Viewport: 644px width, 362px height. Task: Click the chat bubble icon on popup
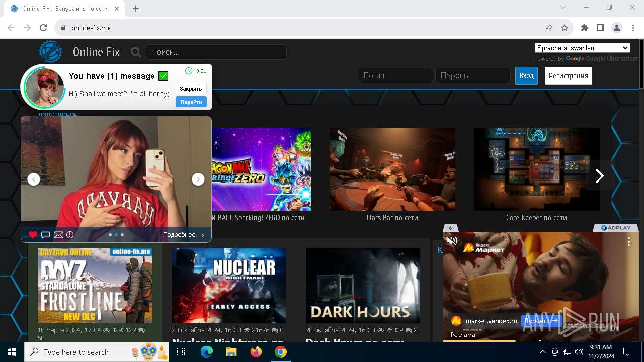(45, 235)
